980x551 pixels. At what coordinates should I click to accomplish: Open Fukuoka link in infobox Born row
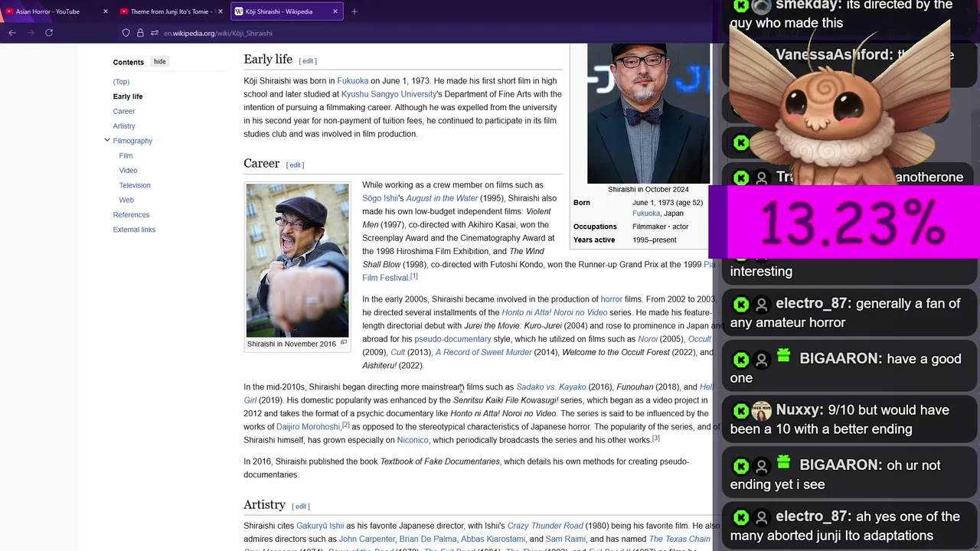coord(646,214)
